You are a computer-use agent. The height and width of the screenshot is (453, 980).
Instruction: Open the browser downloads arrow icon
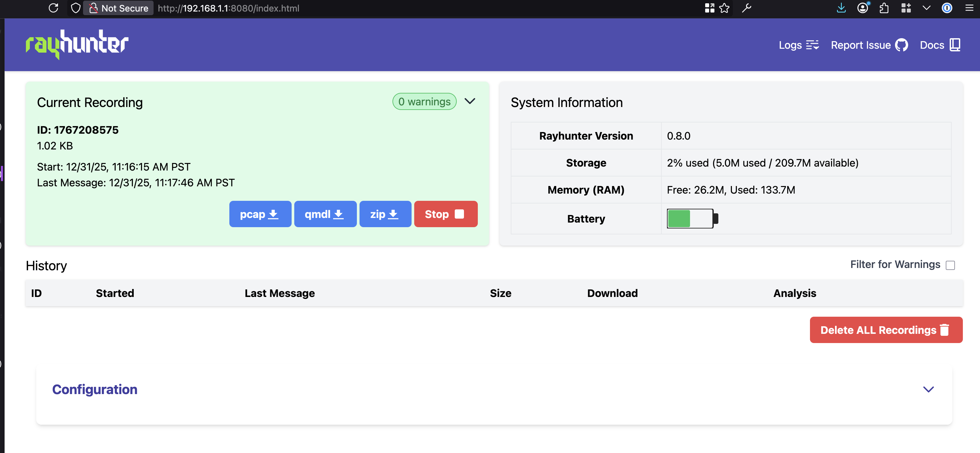pos(841,8)
